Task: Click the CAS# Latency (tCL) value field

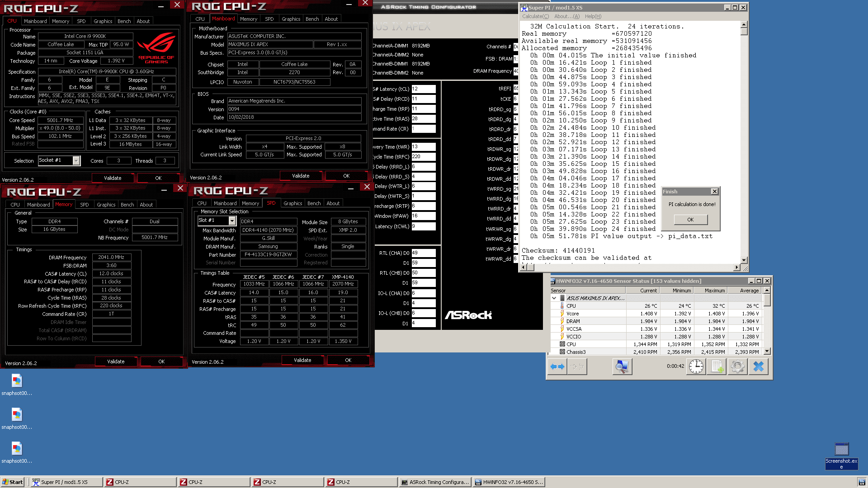Action: tap(423, 89)
